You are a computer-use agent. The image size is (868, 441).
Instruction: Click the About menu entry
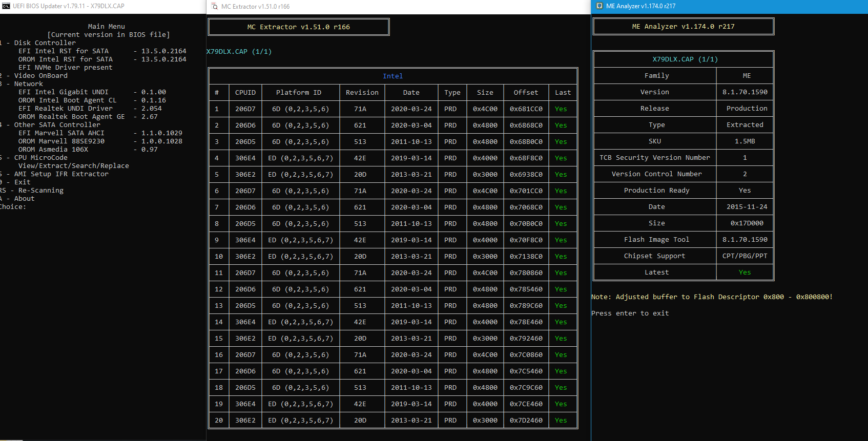[x=17, y=199]
